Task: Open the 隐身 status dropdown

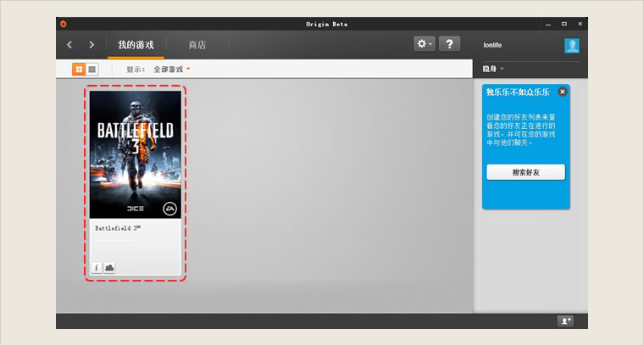Action: tap(493, 69)
